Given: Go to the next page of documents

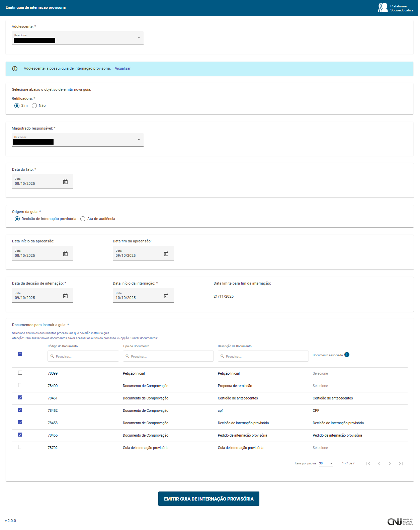Looking at the screenshot, I should [390, 463].
